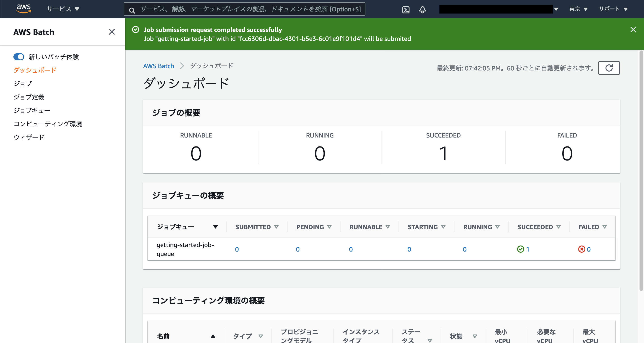This screenshot has width=644, height=343.
Task: Dismiss the green success banner
Action: [x=633, y=30]
